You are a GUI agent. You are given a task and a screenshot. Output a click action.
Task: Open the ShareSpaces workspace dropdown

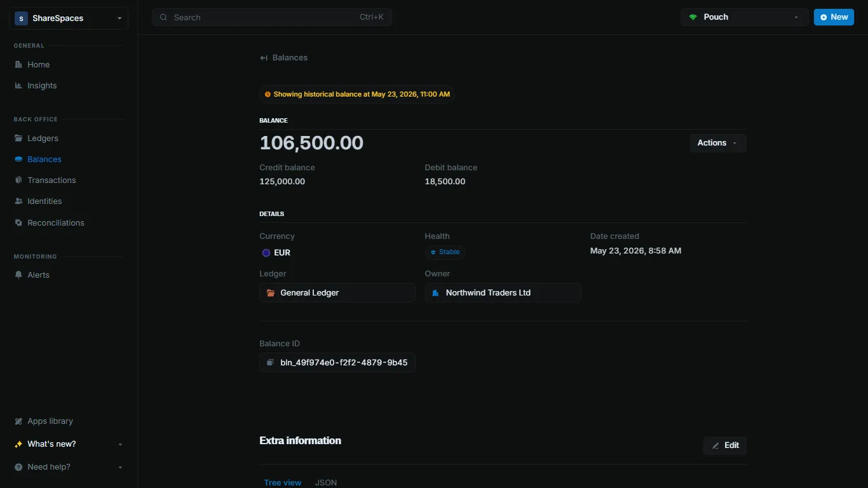pyautogui.click(x=69, y=18)
